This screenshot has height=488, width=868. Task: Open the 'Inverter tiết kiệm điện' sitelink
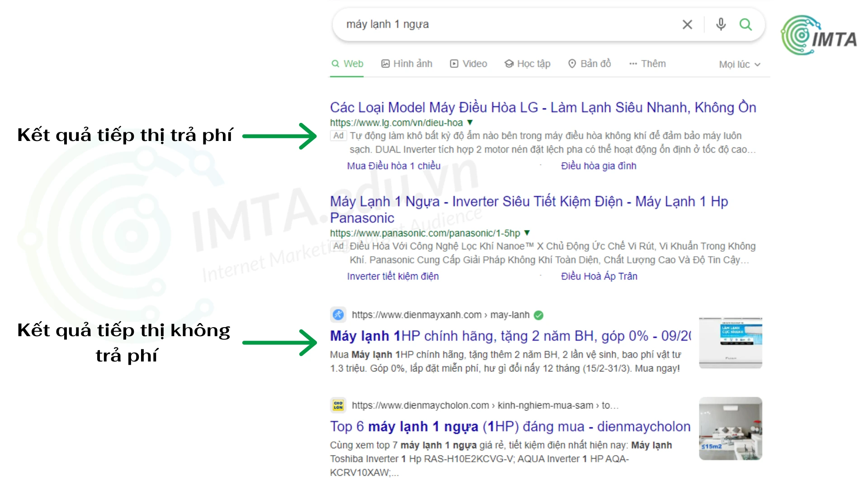point(393,276)
